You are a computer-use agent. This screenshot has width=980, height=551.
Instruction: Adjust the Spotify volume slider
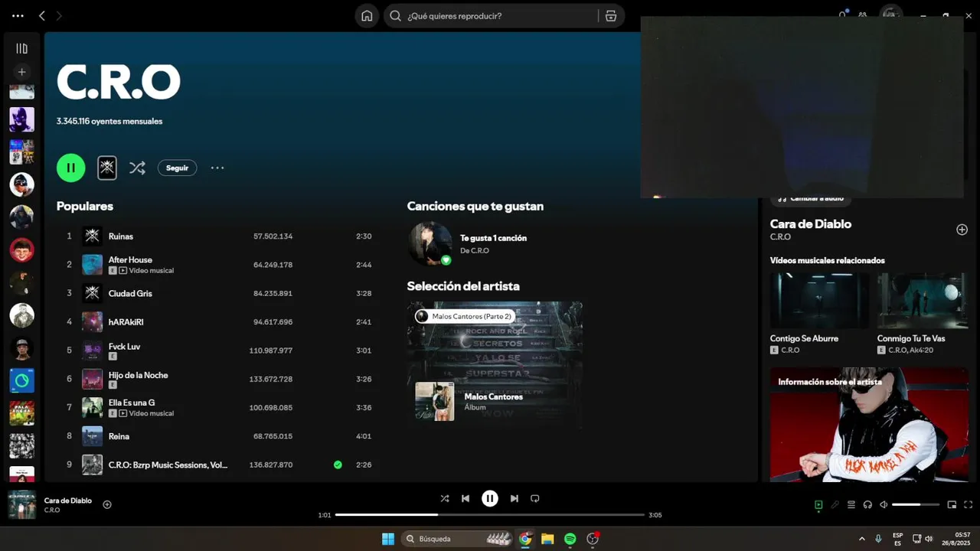coord(916,504)
